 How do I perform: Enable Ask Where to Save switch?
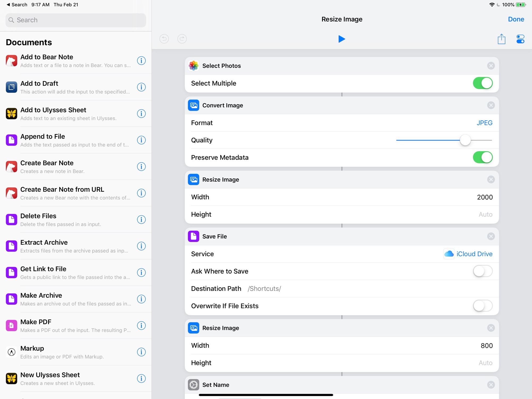(483, 271)
